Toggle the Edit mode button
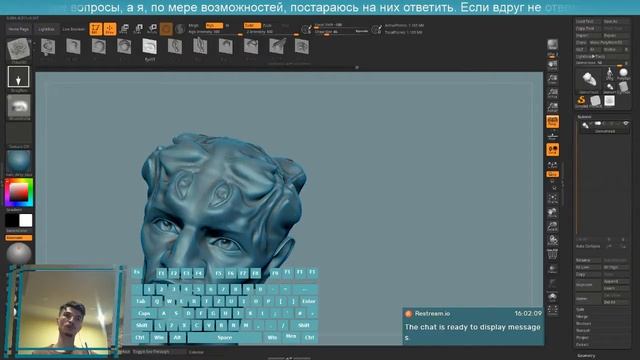Image resolution: width=640 pixels, height=360 pixels. coord(96,29)
